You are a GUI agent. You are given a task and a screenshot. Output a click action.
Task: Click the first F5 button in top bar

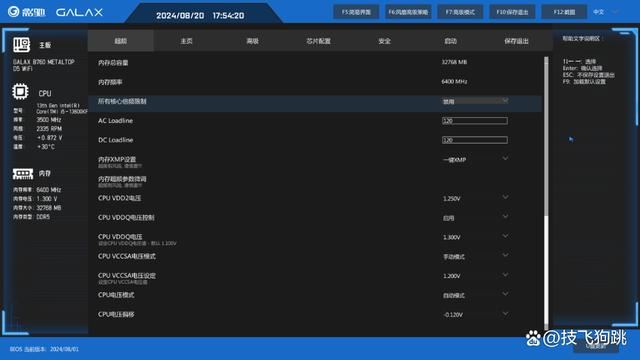[x=356, y=12]
